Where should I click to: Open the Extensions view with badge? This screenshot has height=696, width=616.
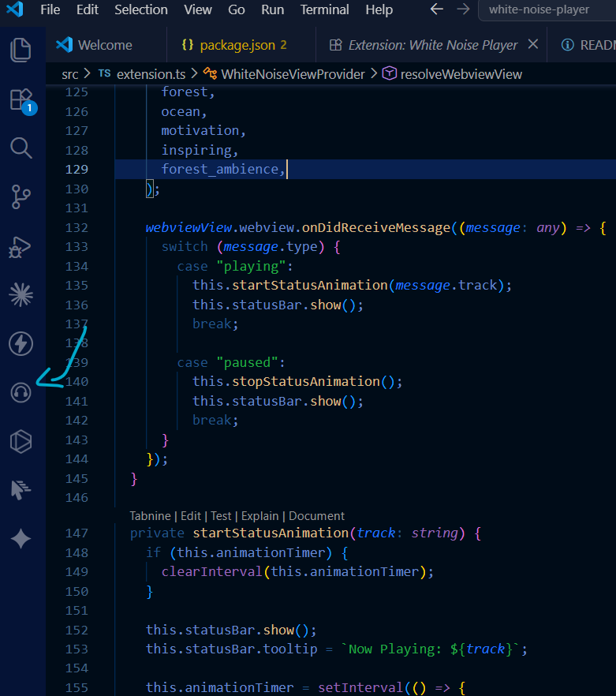pyautogui.click(x=22, y=101)
